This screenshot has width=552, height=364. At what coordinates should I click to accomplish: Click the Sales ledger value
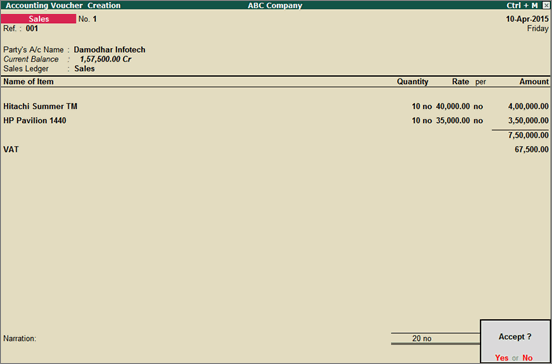pyautogui.click(x=84, y=69)
